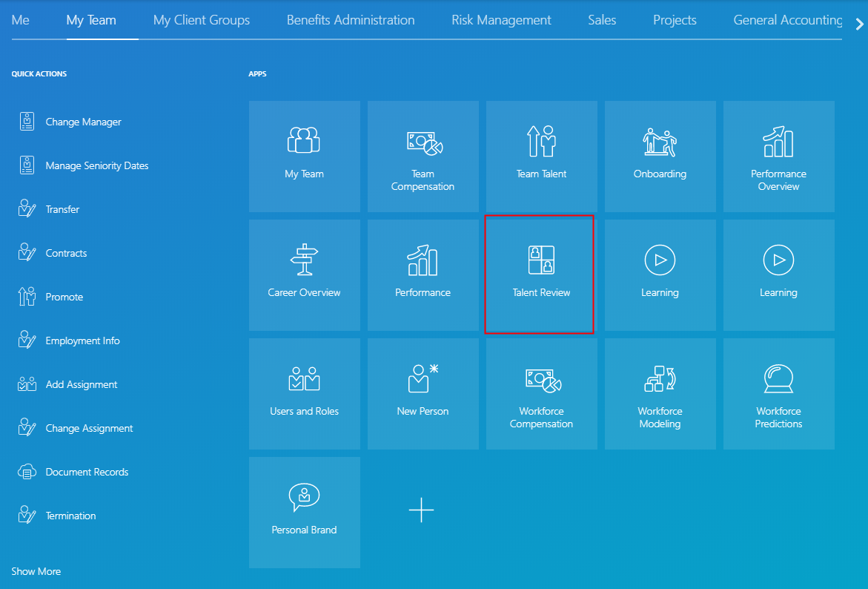The width and height of the screenshot is (868, 589).
Task: Expand more navigation tabs with the right arrow
Action: point(859,23)
